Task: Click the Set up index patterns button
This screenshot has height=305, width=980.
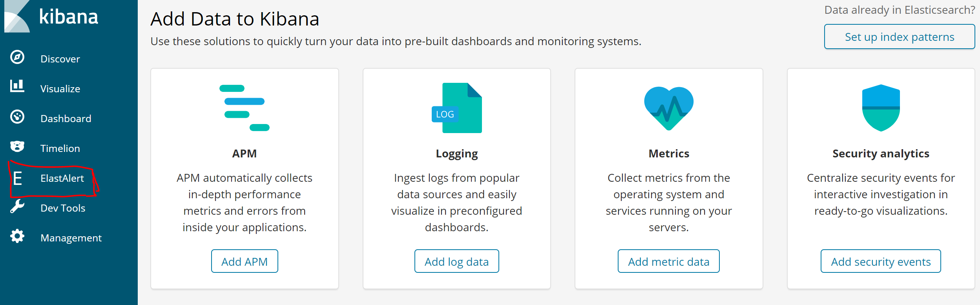Action: (899, 37)
